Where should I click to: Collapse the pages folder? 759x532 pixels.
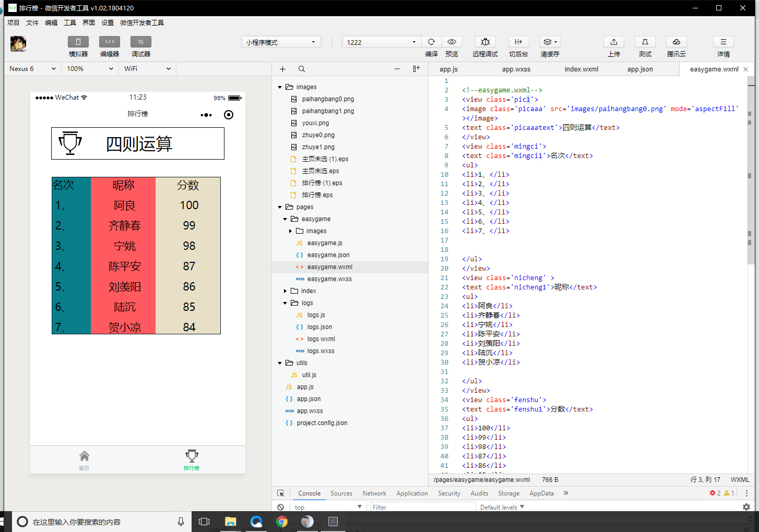pyautogui.click(x=280, y=207)
